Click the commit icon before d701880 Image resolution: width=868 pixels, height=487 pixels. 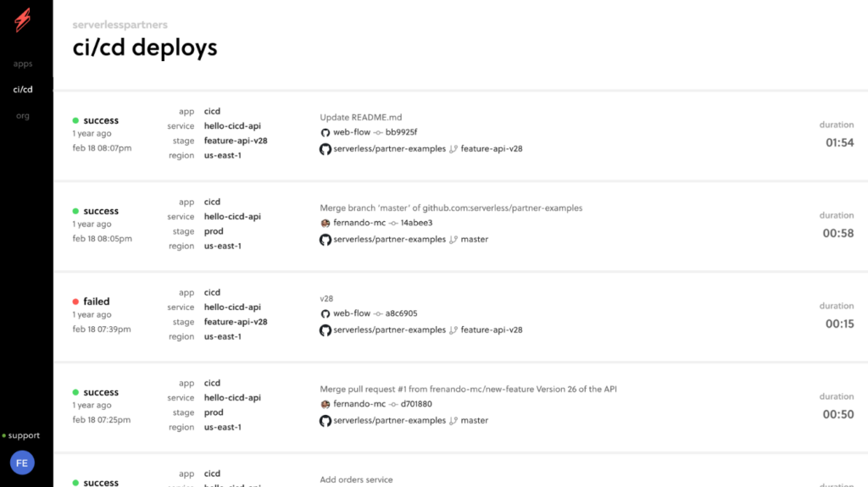(392, 404)
